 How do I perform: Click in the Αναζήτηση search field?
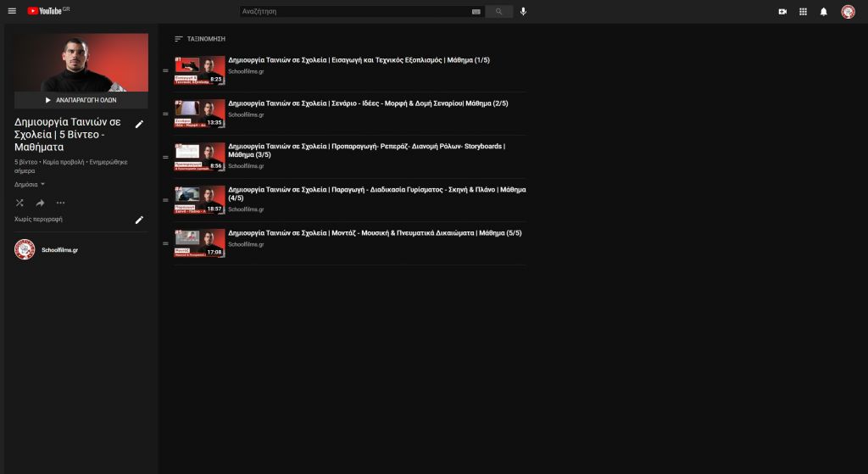tap(356, 11)
